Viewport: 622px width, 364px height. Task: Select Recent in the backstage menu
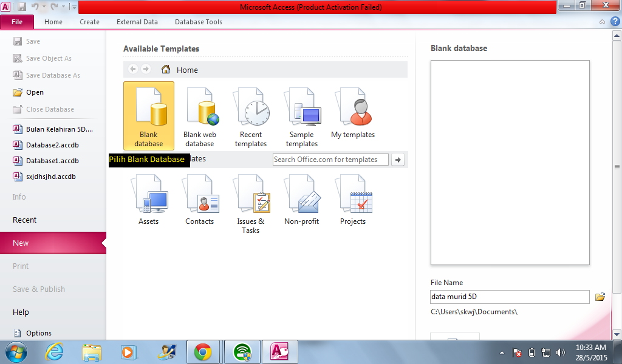coord(24,220)
